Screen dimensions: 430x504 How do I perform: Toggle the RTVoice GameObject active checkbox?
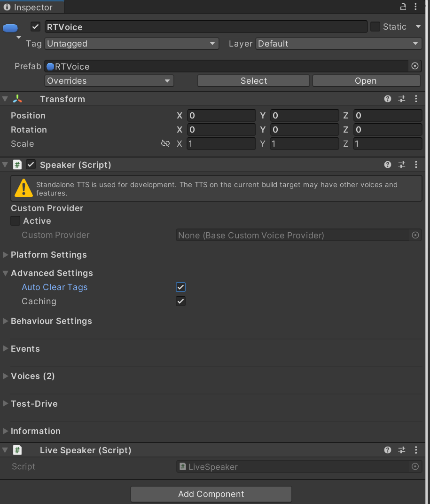[35, 27]
